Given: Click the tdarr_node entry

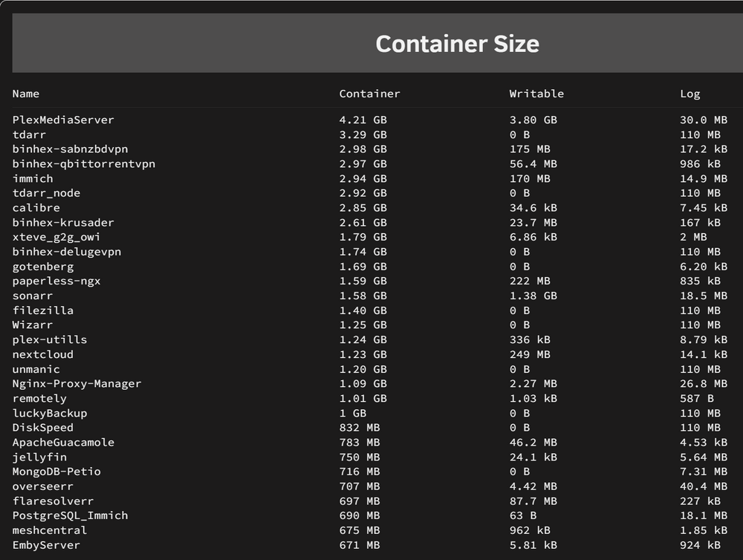Looking at the screenshot, I should (x=46, y=193).
